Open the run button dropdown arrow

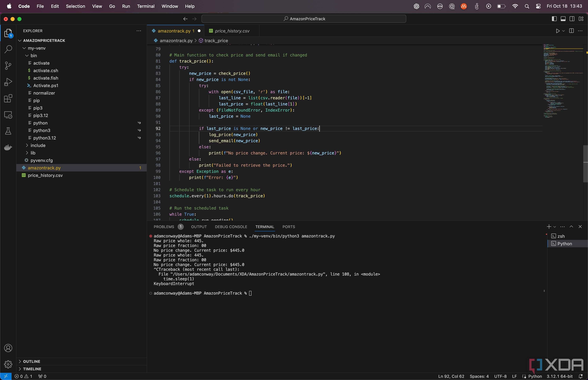tap(563, 31)
